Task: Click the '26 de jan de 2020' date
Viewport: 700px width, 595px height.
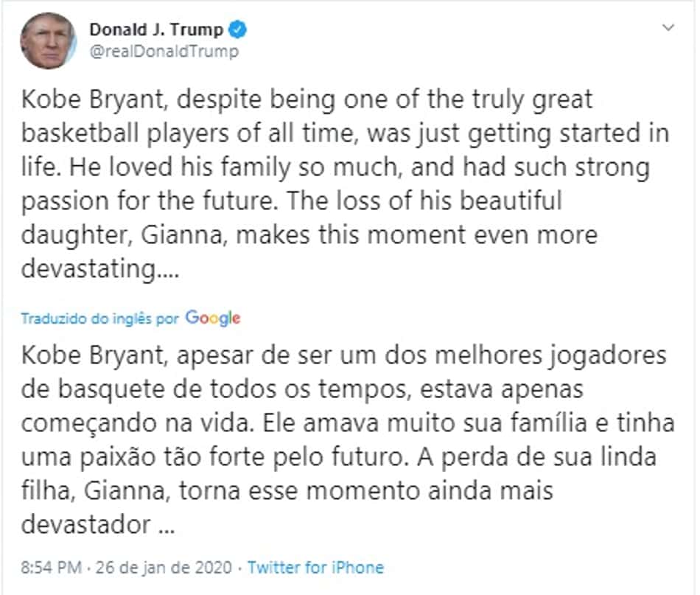Action: coord(164,567)
